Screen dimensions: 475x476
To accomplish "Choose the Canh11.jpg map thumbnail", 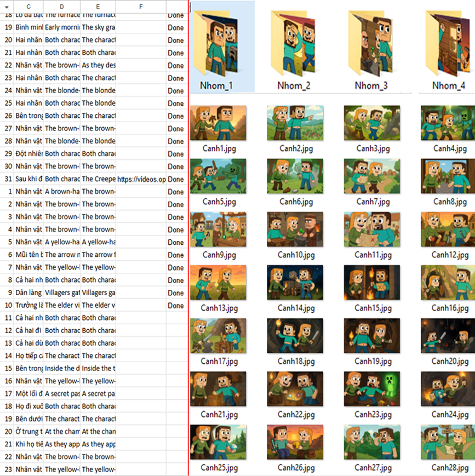I will [372, 229].
